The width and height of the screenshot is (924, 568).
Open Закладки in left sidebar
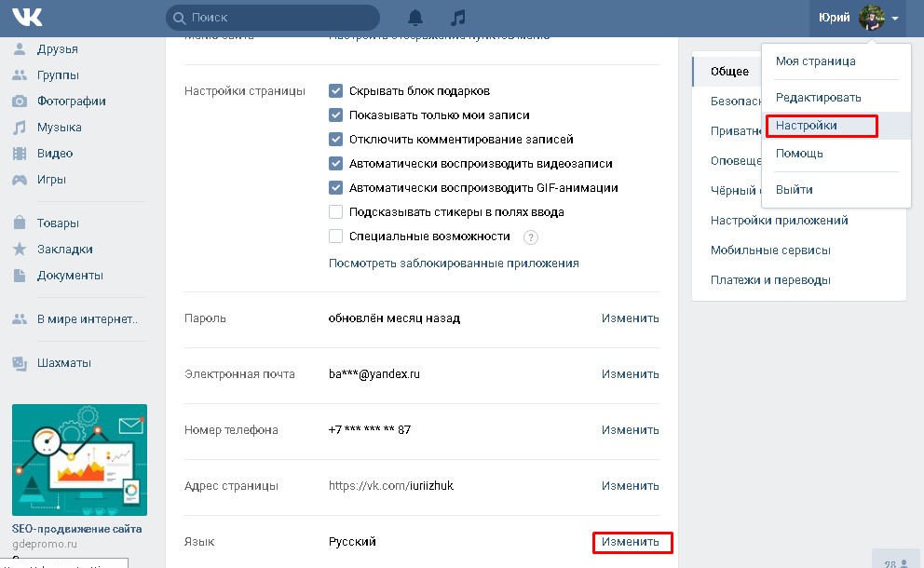[x=65, y=249]
